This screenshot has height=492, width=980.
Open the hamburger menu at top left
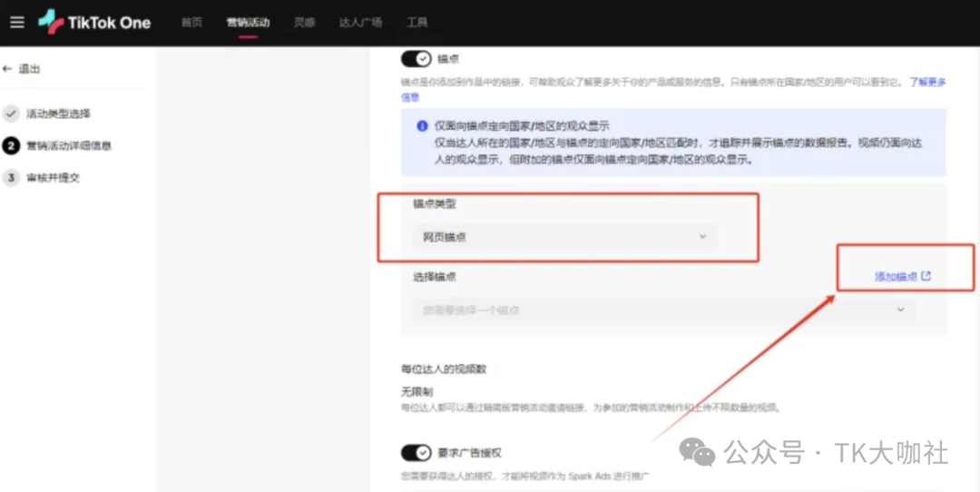pos(17,23)
